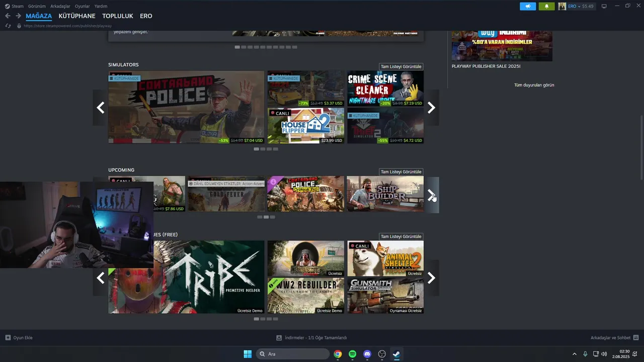The width and height of the screenshot is (644, 362).
Task: Switch to the KÜTÜPHANE tab
Action: click(77, 16)
